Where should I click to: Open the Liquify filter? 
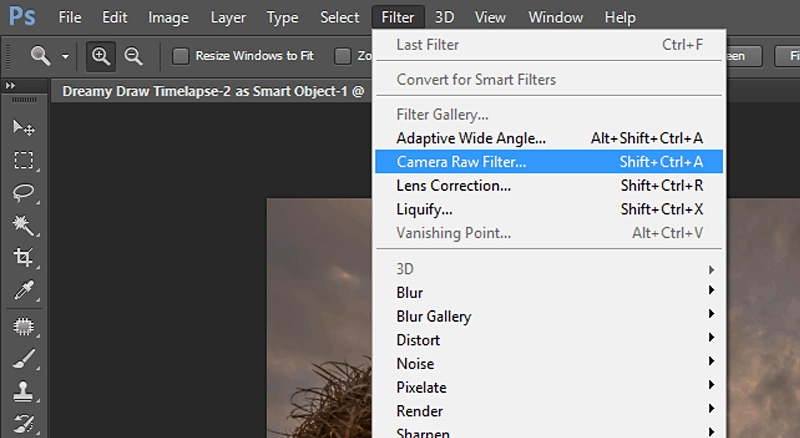pyautogui.click(x=424, y=209)
